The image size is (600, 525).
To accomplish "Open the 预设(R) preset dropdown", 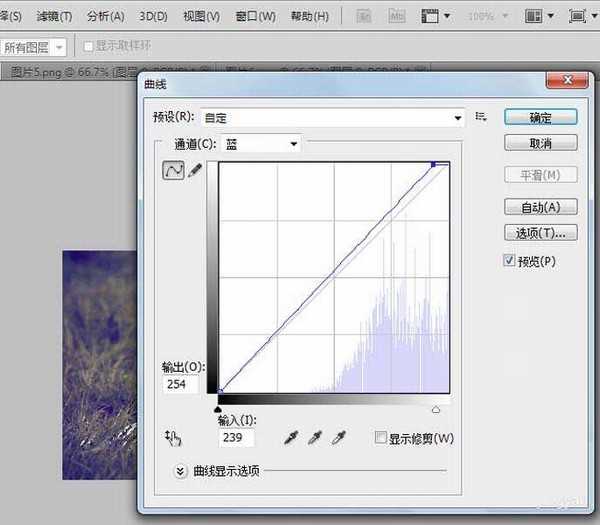I will 332,118.
